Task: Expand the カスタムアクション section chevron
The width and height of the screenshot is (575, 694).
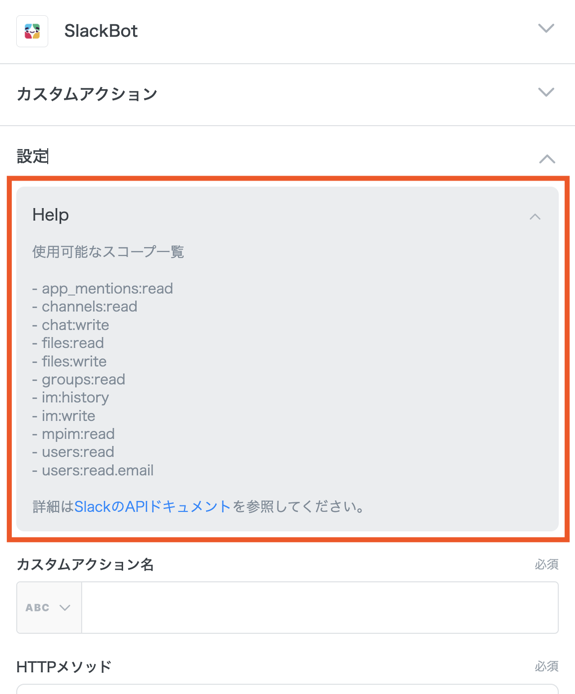Action: click(546, 92)
